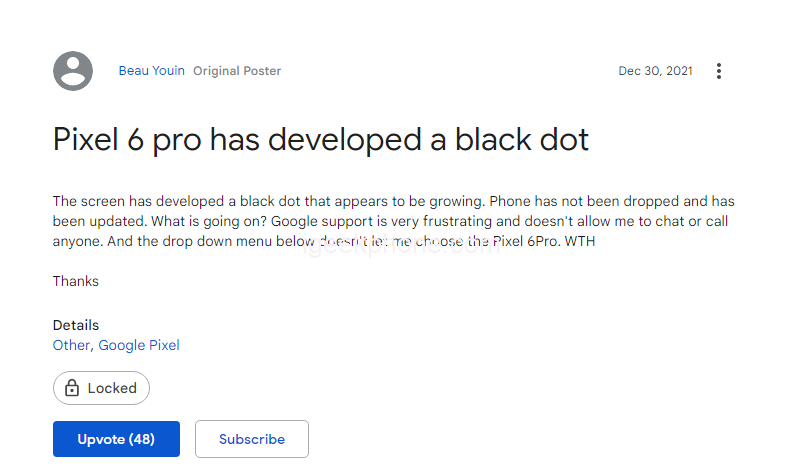Click Beau Youin's profile avatar icon
The height and width of the screenshot is (475, 789).
tap(73, 71)
